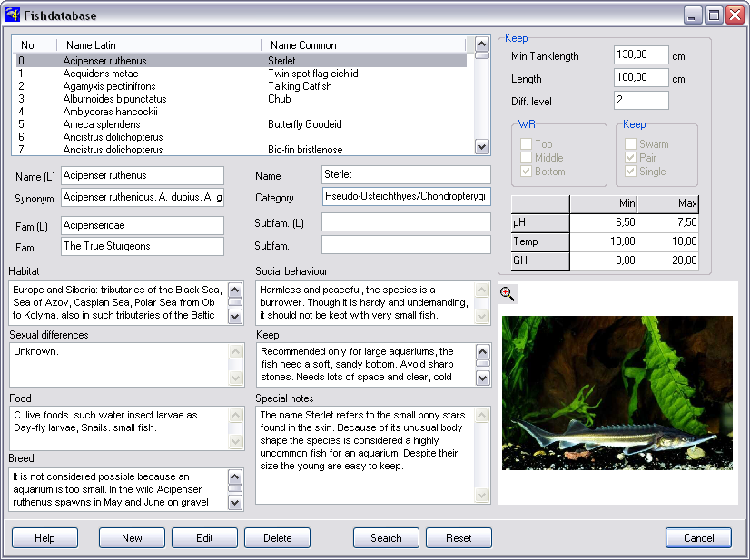
Task: Search the fish database
Action: click(386, 537)
